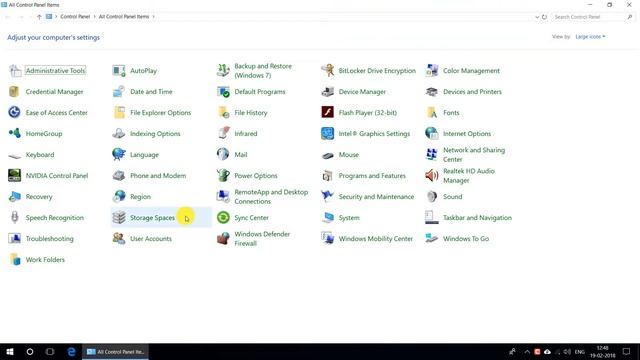
Task: Open the Mail icon
Action: coord(223,155)
